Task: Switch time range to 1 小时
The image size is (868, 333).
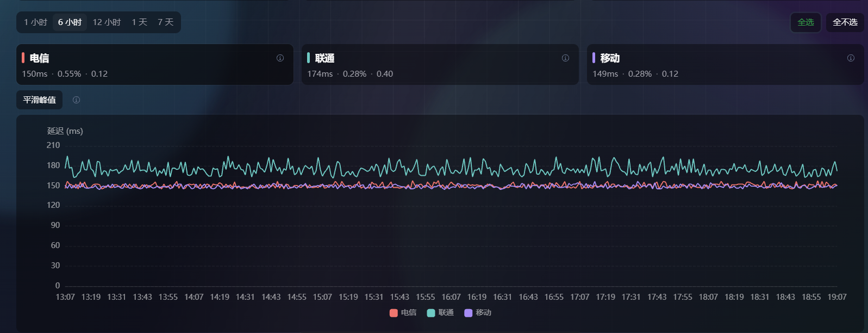Action: point(35,22)
